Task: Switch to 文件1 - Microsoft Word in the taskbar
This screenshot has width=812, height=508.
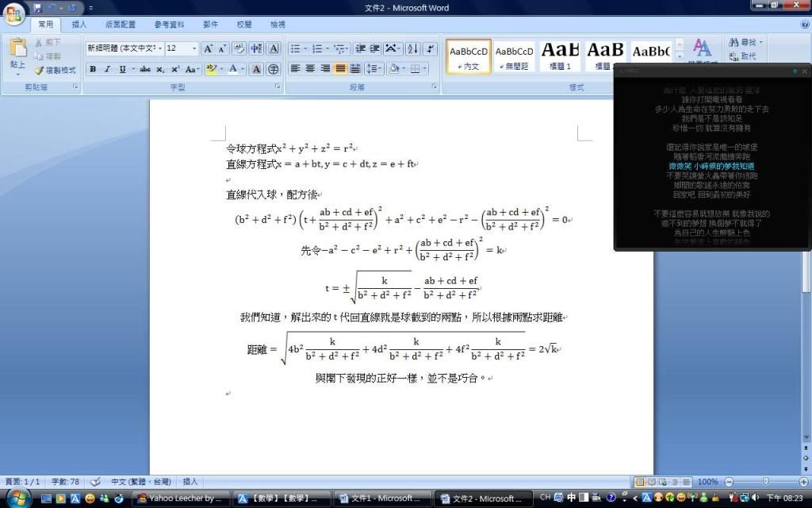Action: [382, 498]
